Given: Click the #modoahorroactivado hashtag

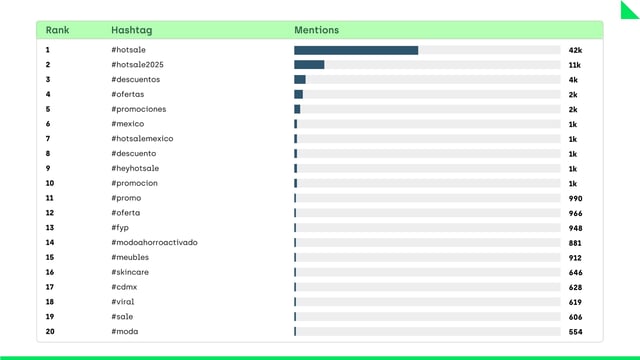Looking at the screenshot, I should (x=154, y=242).
